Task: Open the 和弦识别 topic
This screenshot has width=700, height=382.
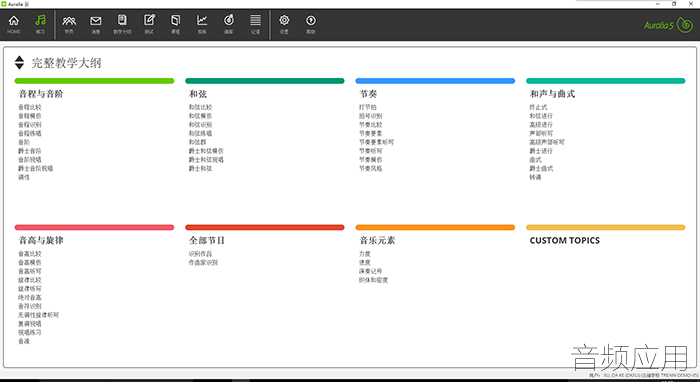Action: coord(200,125)
